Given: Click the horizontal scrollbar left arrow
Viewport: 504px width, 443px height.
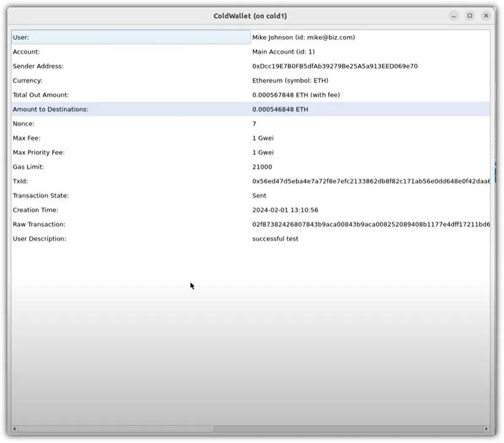Looking at the screenshot, I should [x=14, y=429].
